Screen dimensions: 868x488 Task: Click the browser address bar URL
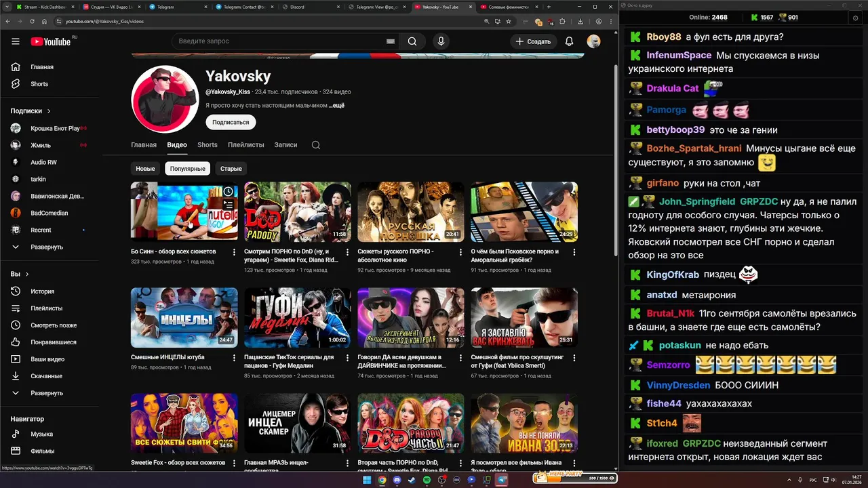(x=104, y=21)
